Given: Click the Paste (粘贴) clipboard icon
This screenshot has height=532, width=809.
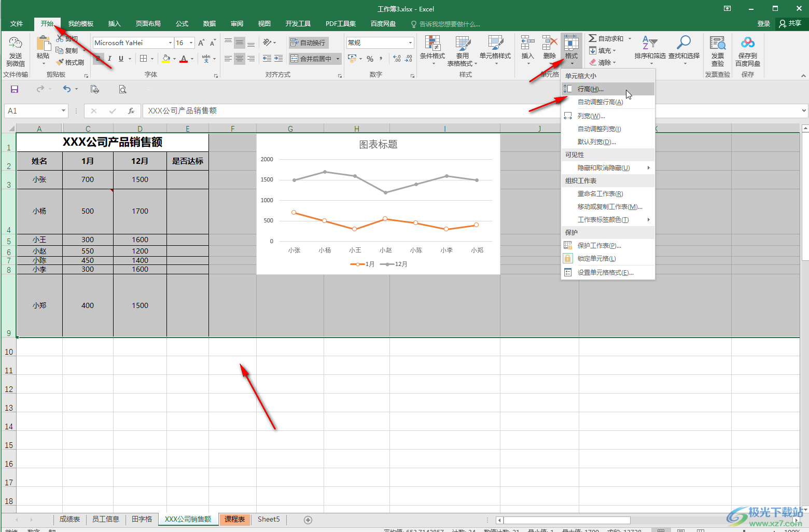Looking at the screenshot, I should [43, 47].
